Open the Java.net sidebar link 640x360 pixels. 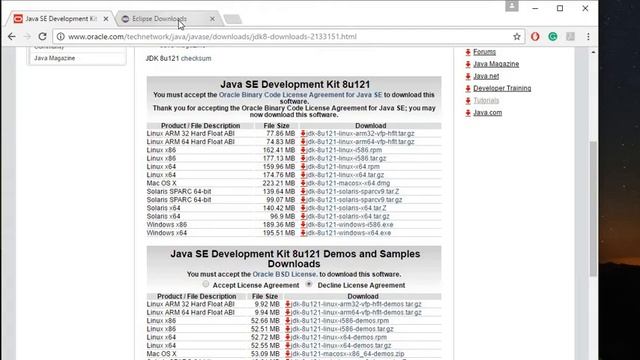click(x=486, y=76)
